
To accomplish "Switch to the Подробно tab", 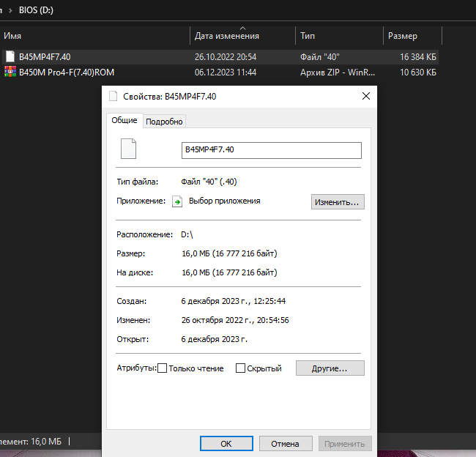I will (164, 122).
